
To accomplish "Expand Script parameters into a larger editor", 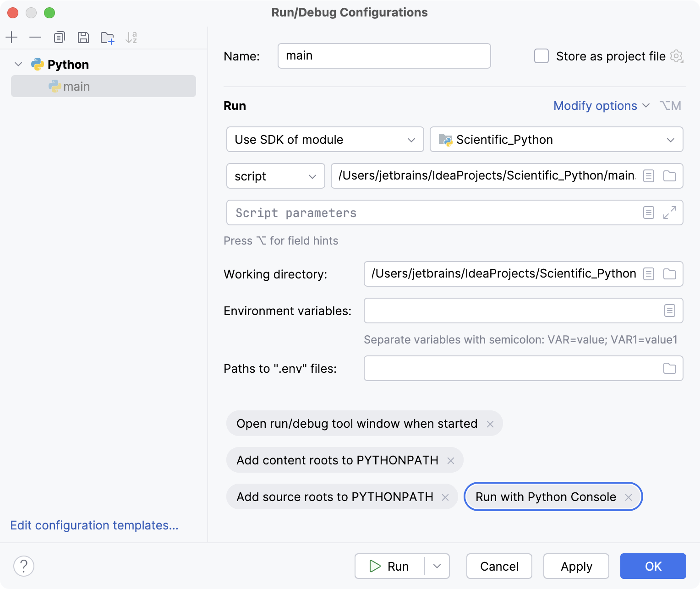I will [x=670, y=213].
